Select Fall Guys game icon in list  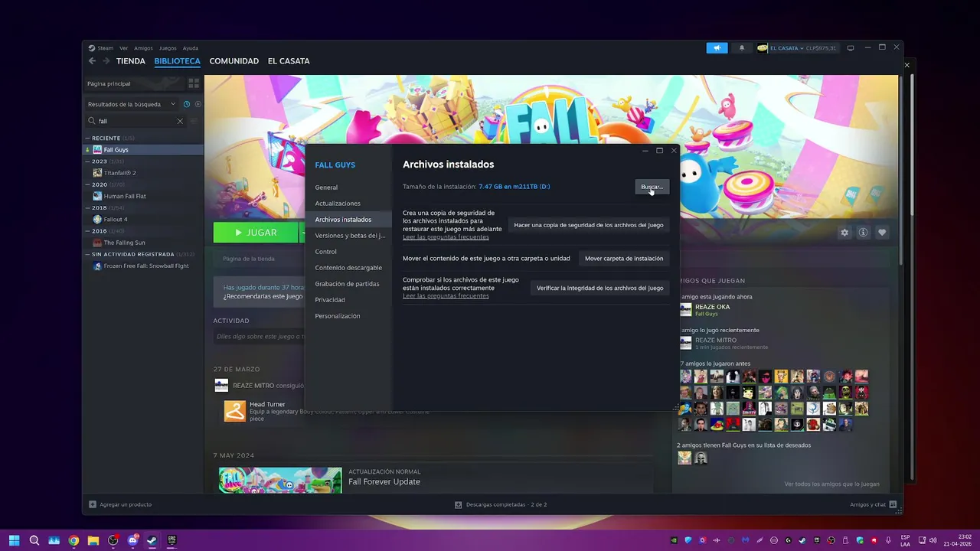97,150
